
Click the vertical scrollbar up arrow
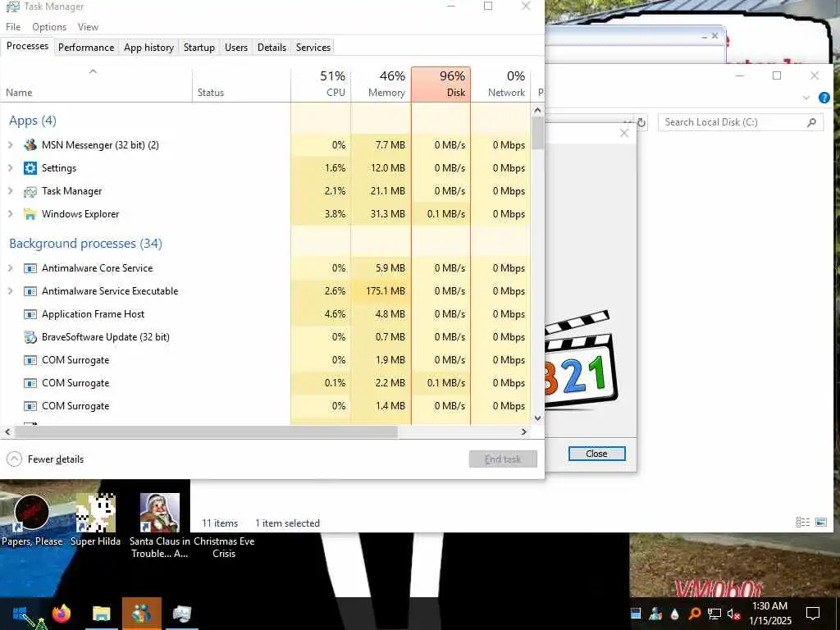[x=538, y=110]
